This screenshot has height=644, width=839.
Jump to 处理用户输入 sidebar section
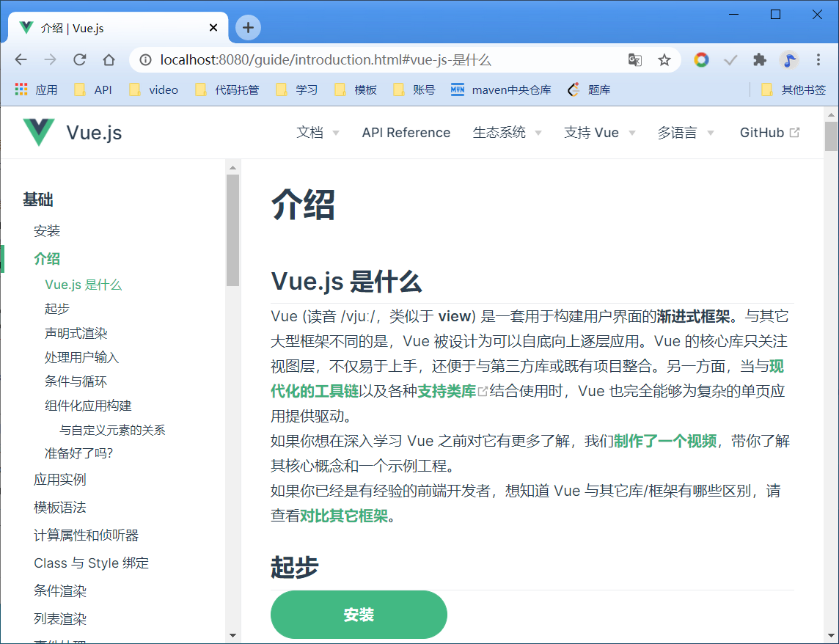(x=81, y=357)
